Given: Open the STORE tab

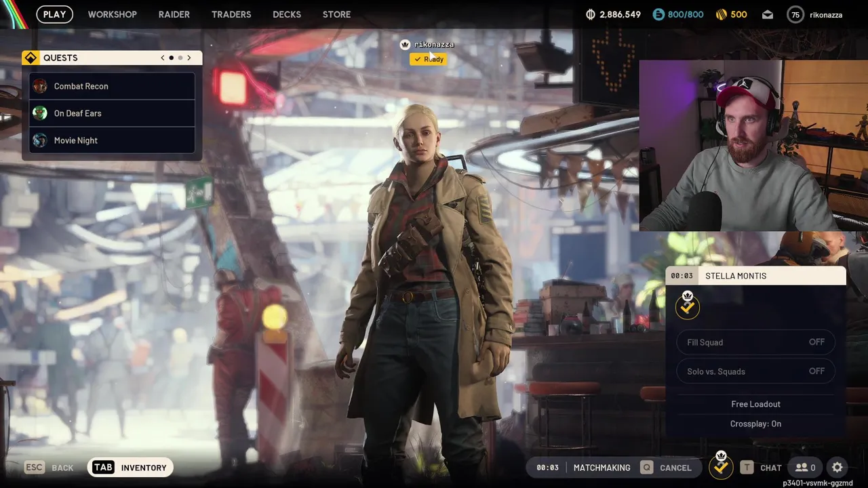Looking at the screenshot, I should [x=337, y=14].
